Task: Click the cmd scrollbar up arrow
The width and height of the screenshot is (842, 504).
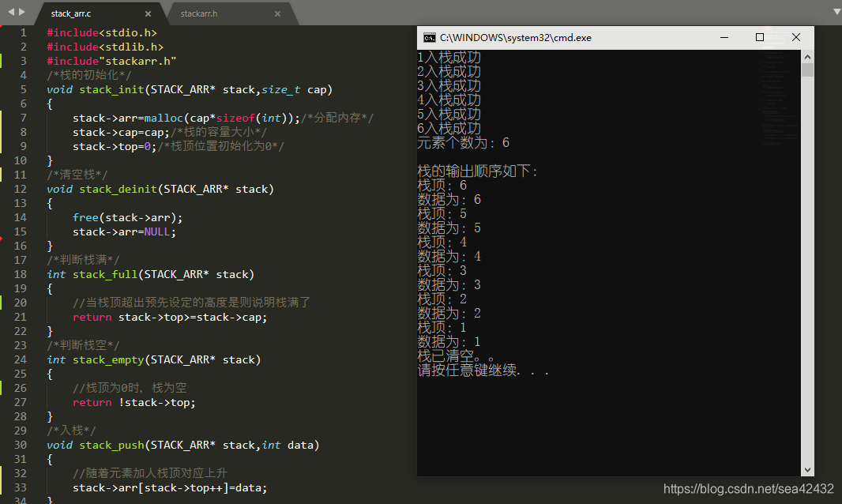Action: point(807,56)
